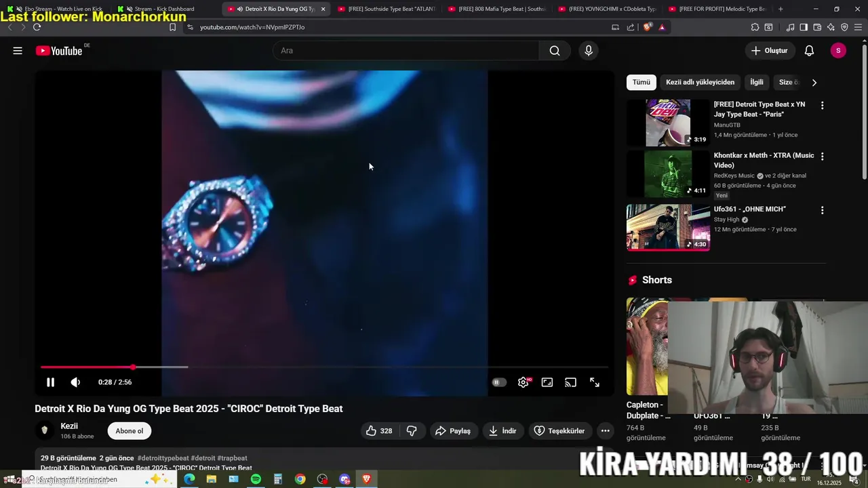Bookmark this page
Screen dimensions: 868x488
click(172, 27)
